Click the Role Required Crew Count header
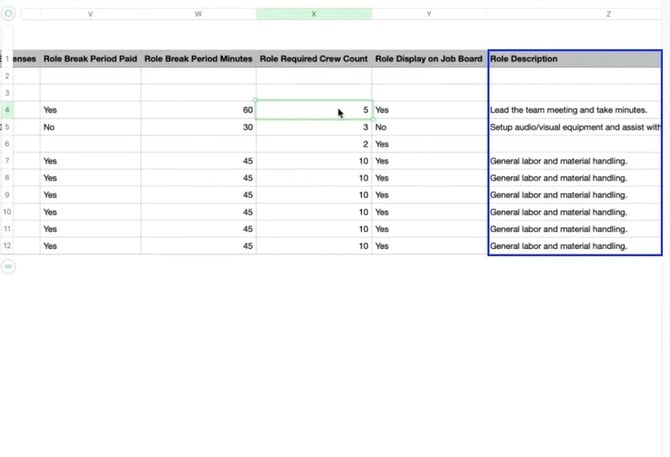 [x=314, y=59]
